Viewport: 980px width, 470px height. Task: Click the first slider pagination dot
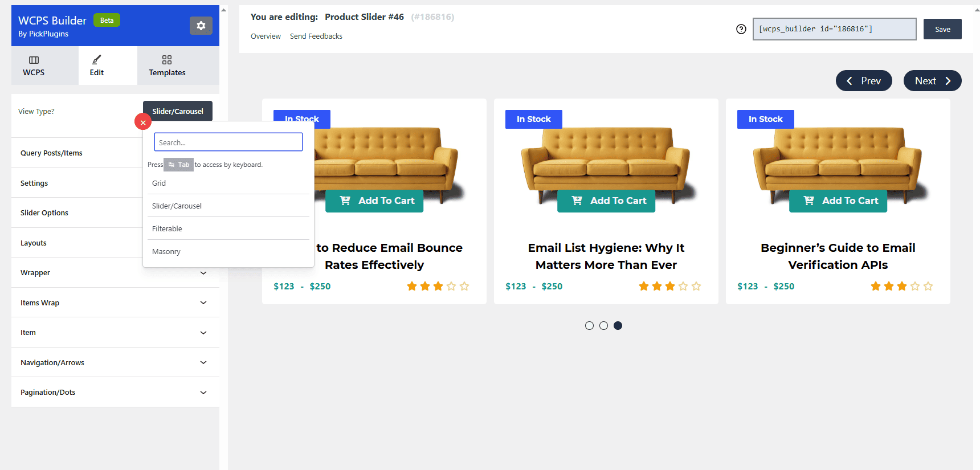point(589,325)
